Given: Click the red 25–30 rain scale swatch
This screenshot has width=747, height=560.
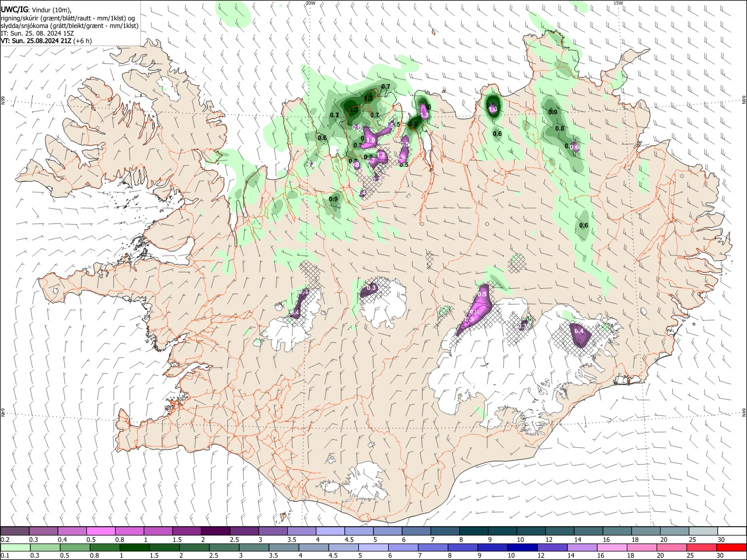Looking at the screenshot, I should (701, 547).
